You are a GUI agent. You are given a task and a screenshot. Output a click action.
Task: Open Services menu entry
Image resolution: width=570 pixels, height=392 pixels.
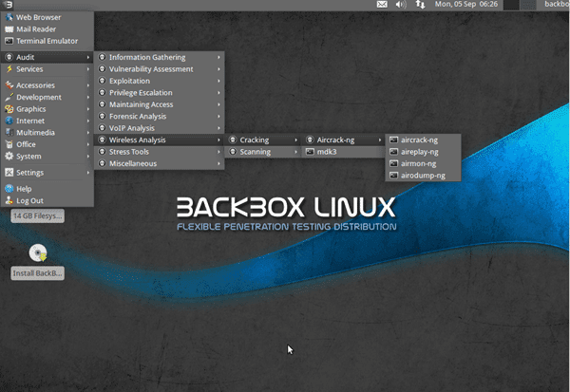(x=47, y=69)
